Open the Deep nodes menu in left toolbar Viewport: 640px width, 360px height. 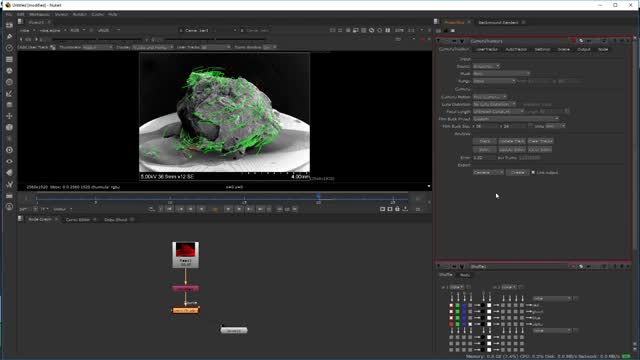tap(9, 150)
